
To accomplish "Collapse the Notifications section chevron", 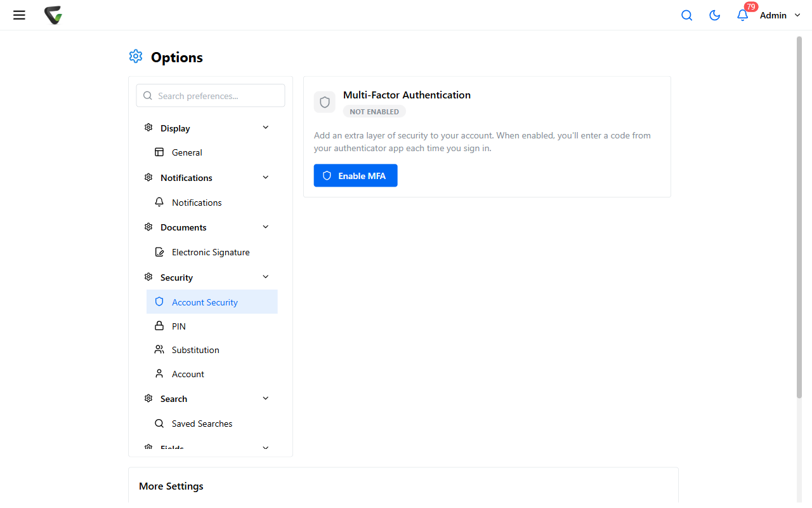I will point(266,177).
